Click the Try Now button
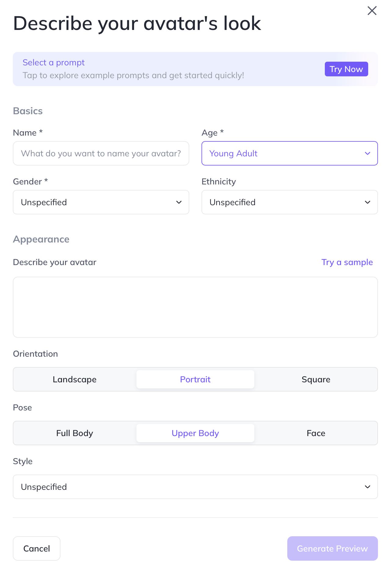Viewport: 392px width, 579px height. click(x=346, y=69)
